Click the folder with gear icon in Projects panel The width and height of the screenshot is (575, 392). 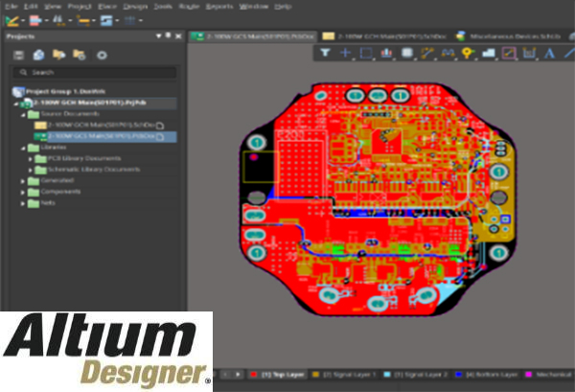coord(80,55)
